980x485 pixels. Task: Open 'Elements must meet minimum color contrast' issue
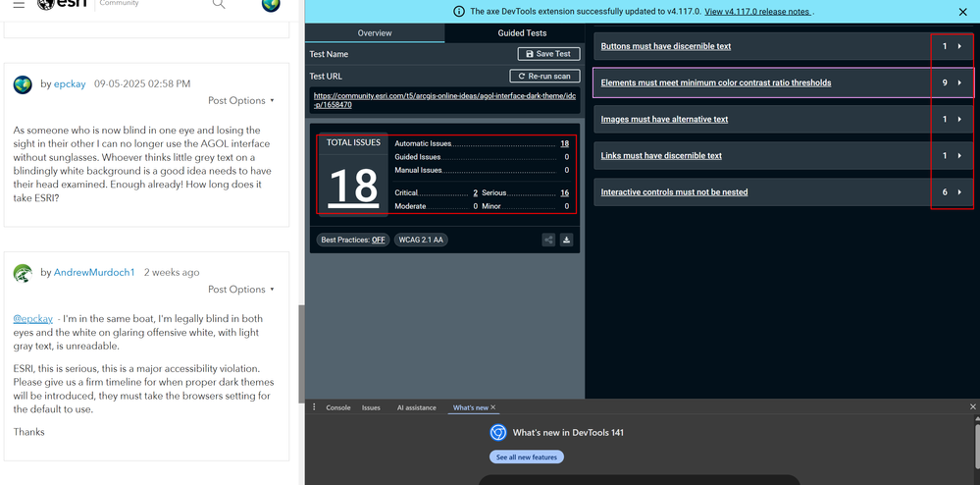[715, 82]
